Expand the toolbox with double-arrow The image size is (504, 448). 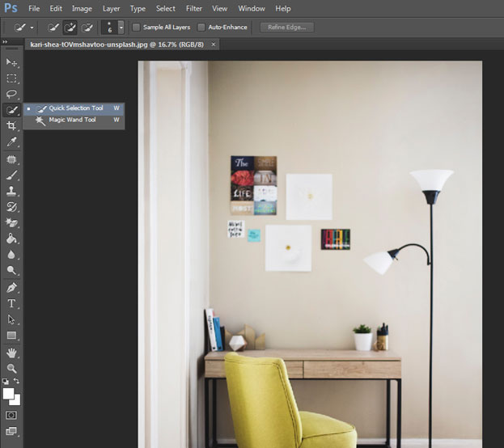coord(6,41)
